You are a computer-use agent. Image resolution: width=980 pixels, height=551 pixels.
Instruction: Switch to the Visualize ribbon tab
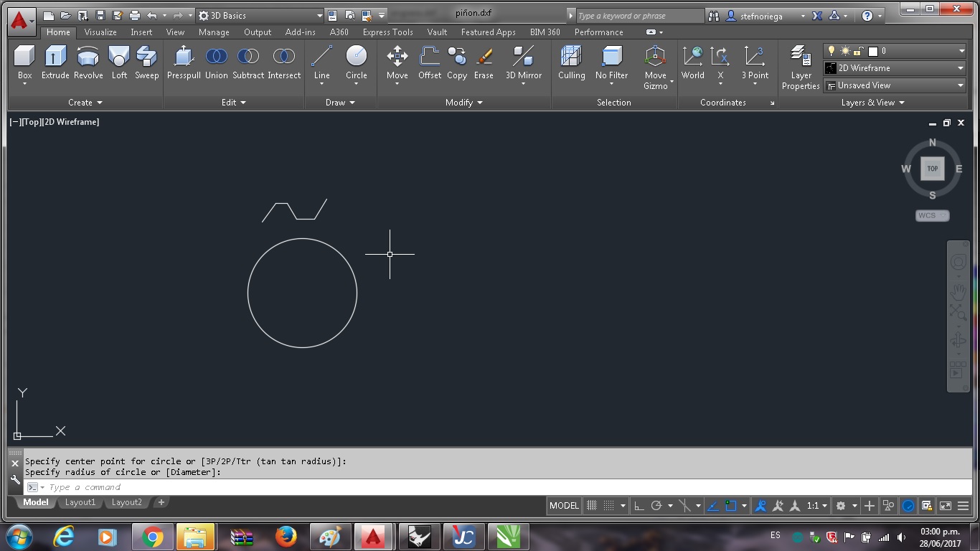coord(100,32)
